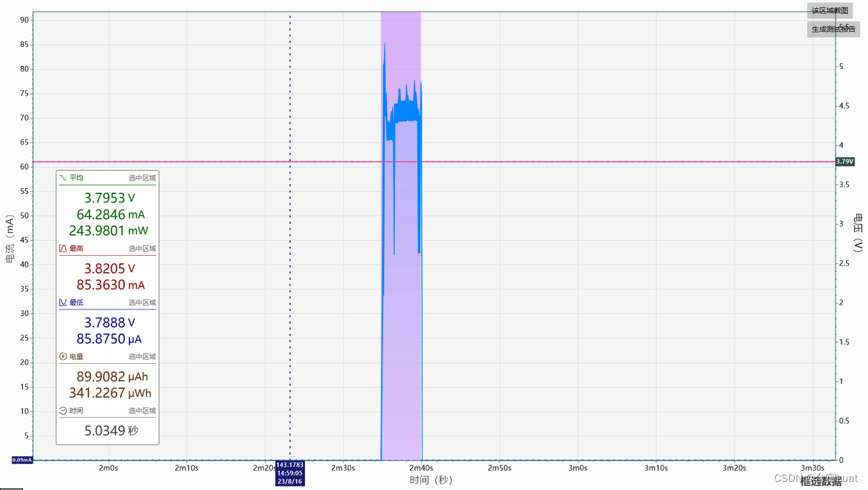Select the maximum voltage 3.8205 V
868x490 pixels.
tap(109, 269)
